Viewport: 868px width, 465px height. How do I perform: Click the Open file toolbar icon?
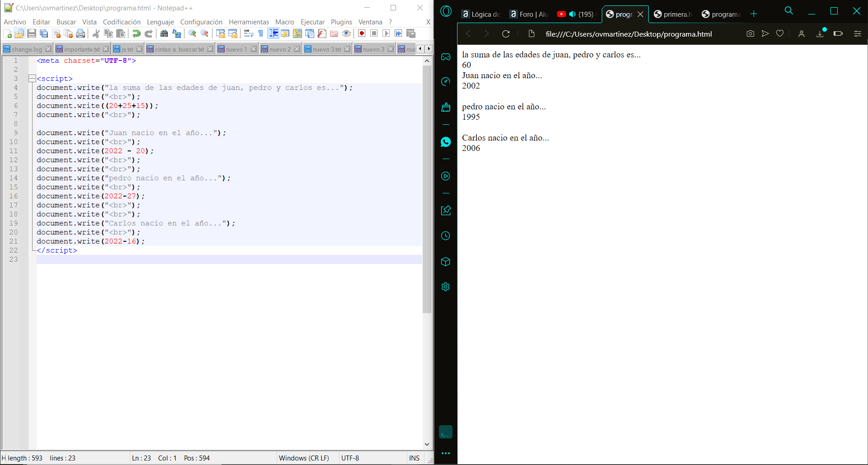click(19, 33)
